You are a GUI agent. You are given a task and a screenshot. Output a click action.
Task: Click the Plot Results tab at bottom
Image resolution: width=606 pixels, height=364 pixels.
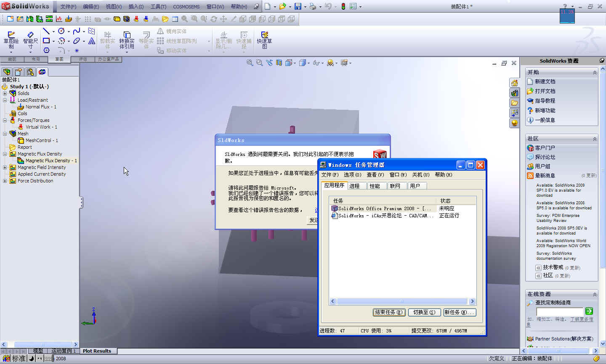(x=97, y=351)
